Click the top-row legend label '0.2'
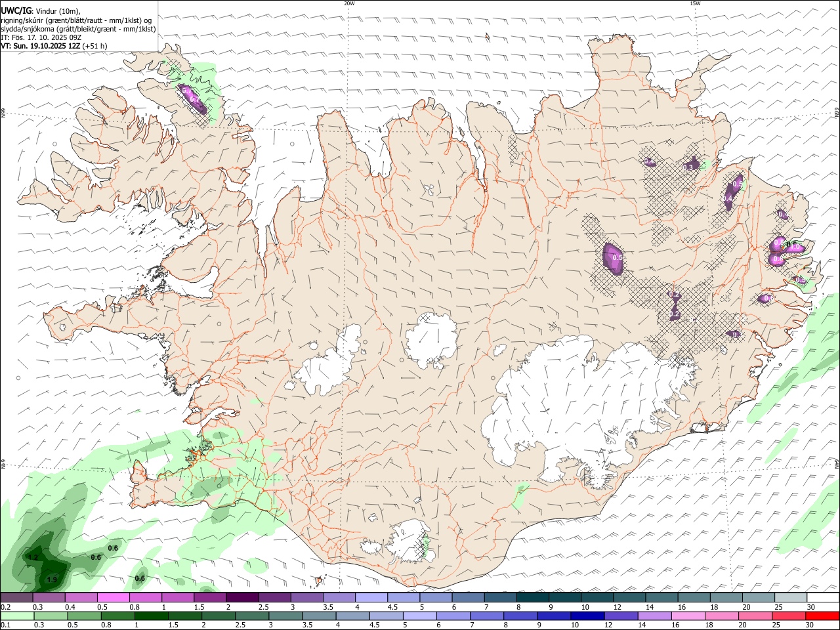This screenshot has height=630, width=840. pos(5,607)
